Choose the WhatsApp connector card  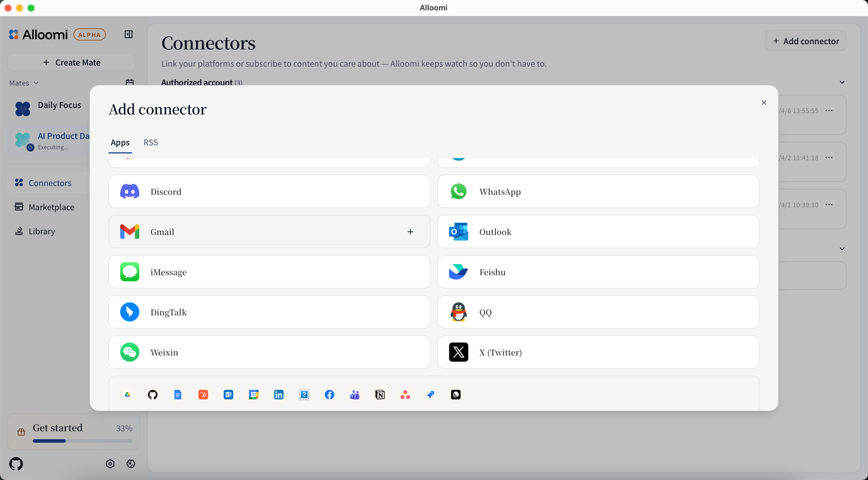pos(598,191)
